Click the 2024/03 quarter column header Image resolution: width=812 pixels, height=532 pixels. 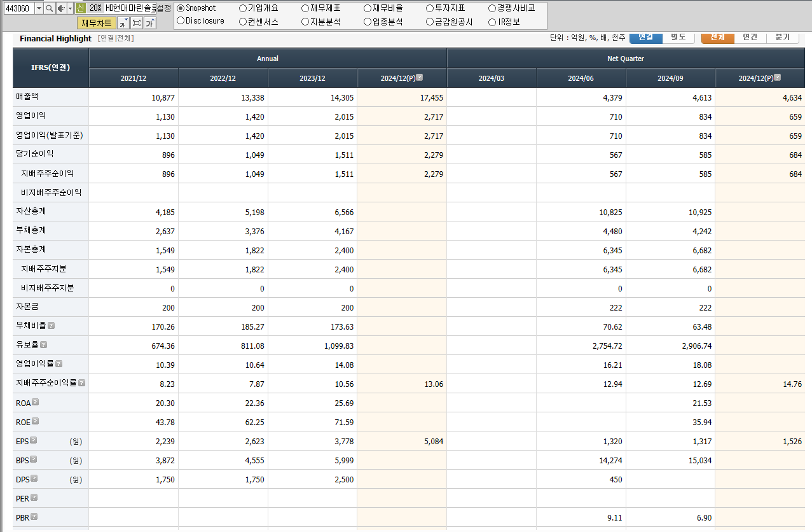click(492, 78)
